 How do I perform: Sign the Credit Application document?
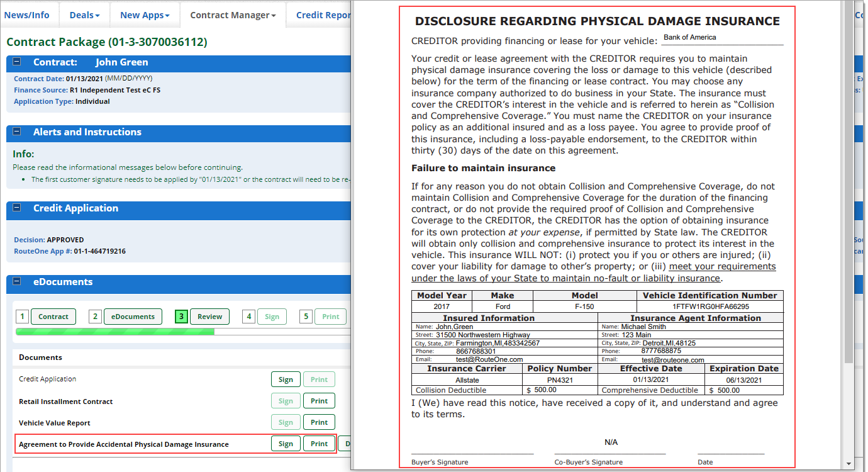click(286, 379)
